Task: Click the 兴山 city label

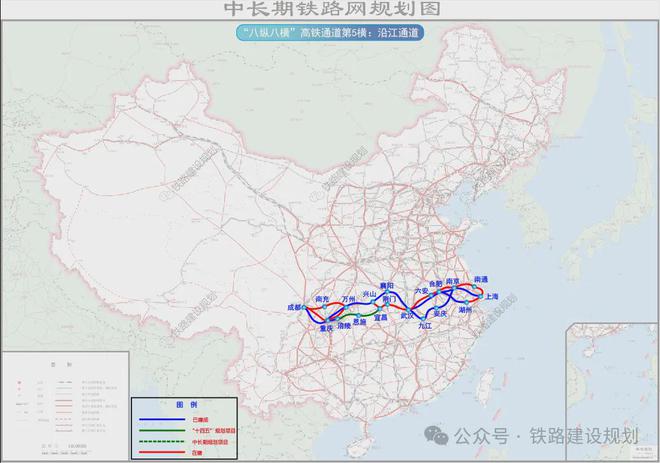Action: coord(369,294)
